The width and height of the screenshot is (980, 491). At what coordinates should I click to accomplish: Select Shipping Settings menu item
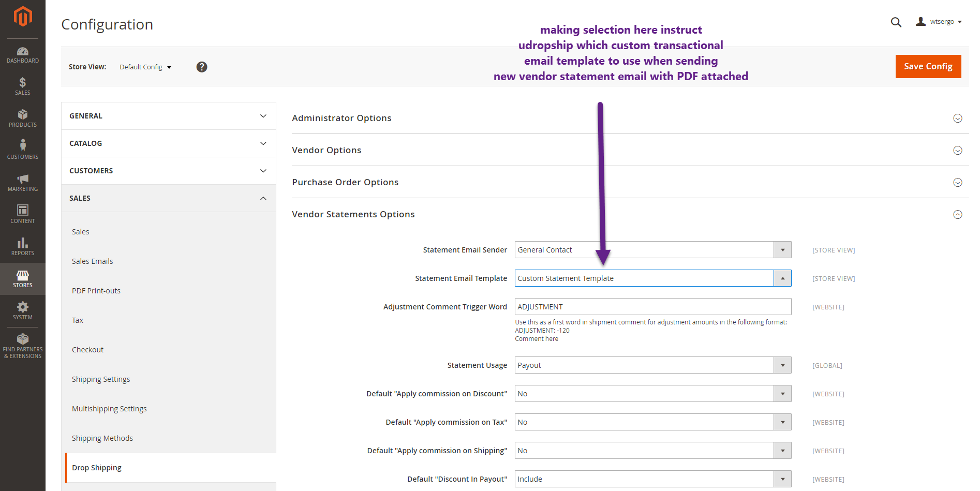tap(101, 379)
